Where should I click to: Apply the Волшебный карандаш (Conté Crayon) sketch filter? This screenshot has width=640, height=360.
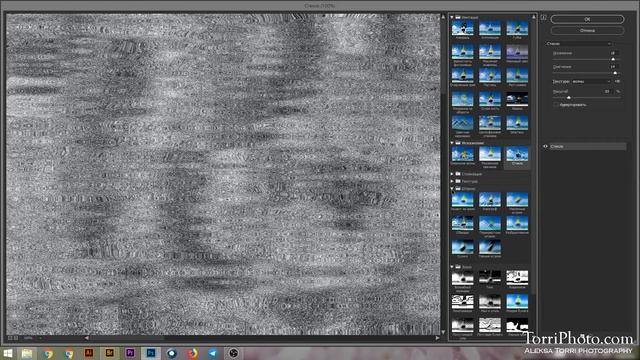462,278
